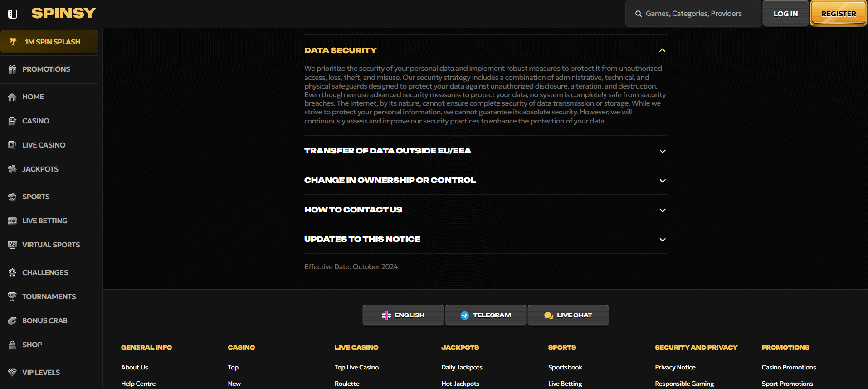The width and height of the screenshot is (868, 389).
Task: Toggle the sidebar collapse icon
Action: tap(13, 14)
